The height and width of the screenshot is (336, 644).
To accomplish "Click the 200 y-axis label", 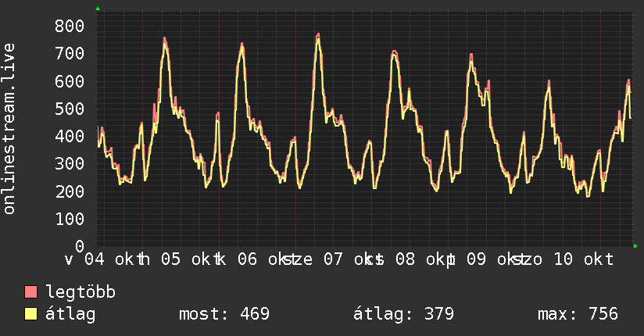I will tap(70, 191).
